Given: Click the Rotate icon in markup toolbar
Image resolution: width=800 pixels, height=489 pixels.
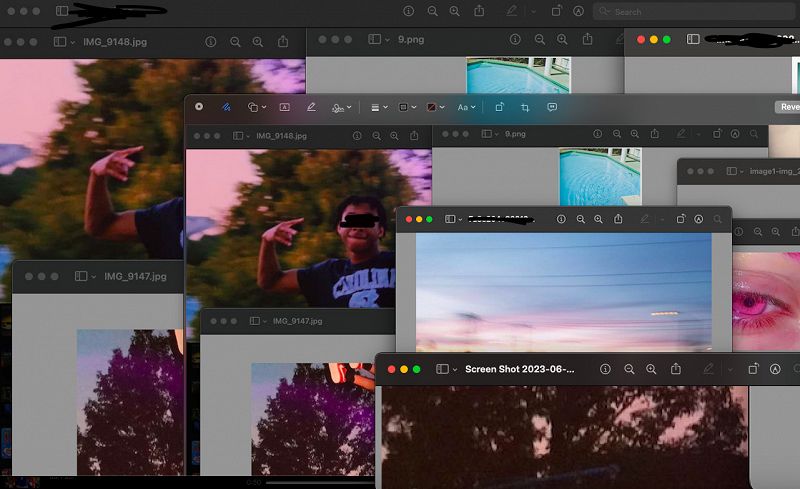Looking at the screenshot, I should [499, 106].
